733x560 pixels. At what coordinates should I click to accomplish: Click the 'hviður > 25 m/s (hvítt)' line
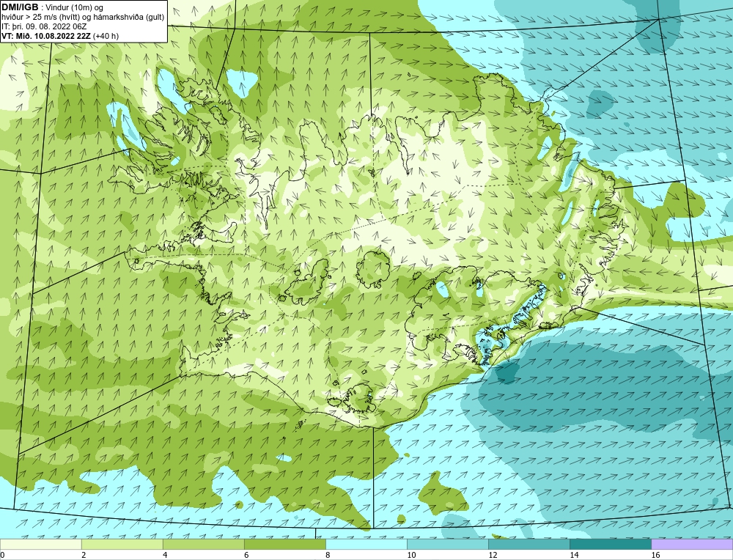(x=43, y=17)
